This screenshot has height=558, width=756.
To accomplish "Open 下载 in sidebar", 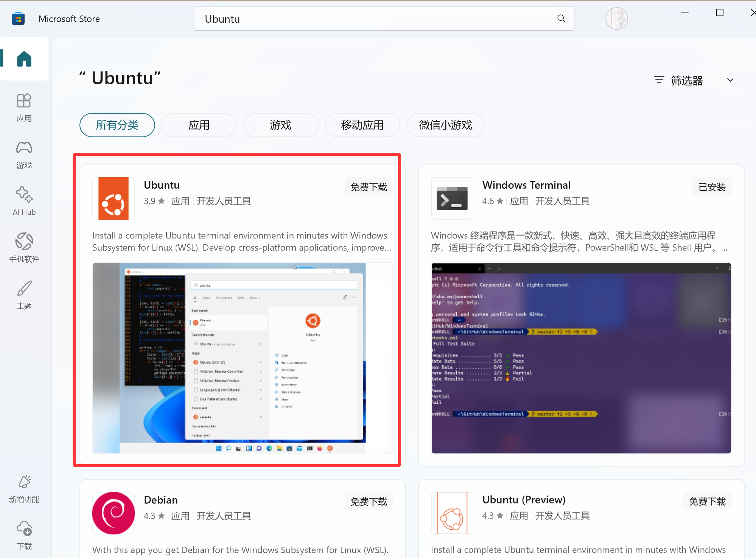I will click(x=24, y=536).
